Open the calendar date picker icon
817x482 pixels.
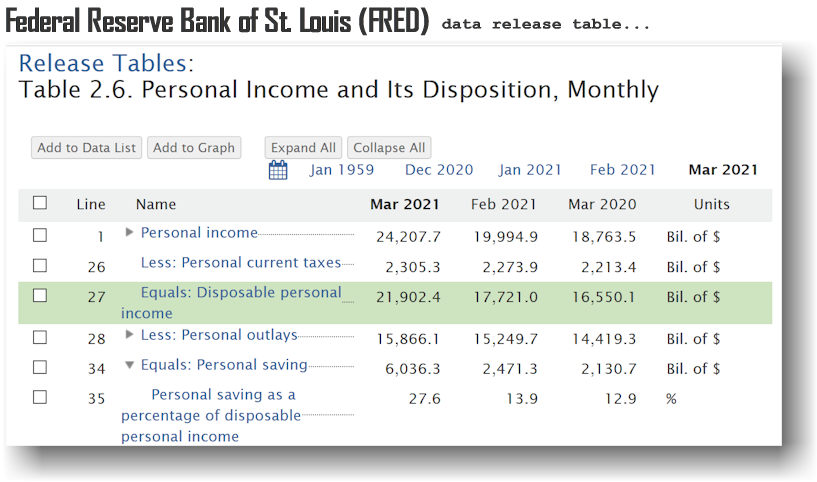click(278, 170)
